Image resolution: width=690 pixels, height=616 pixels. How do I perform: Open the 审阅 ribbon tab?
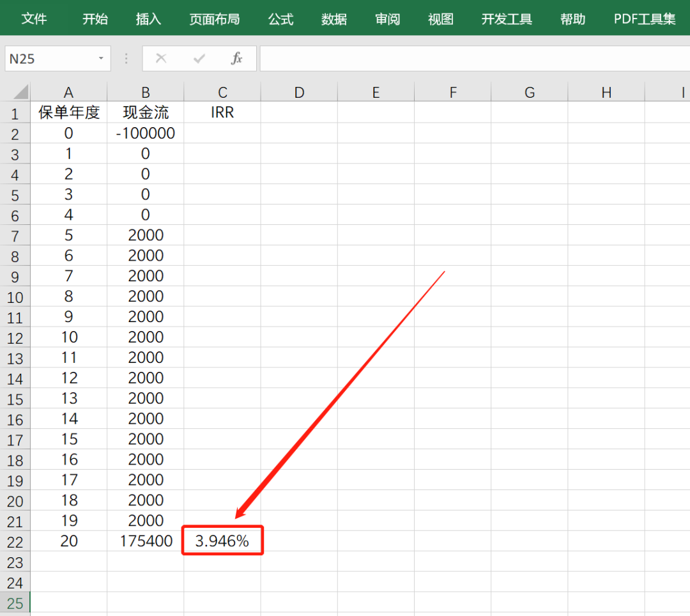coord(387,19)
